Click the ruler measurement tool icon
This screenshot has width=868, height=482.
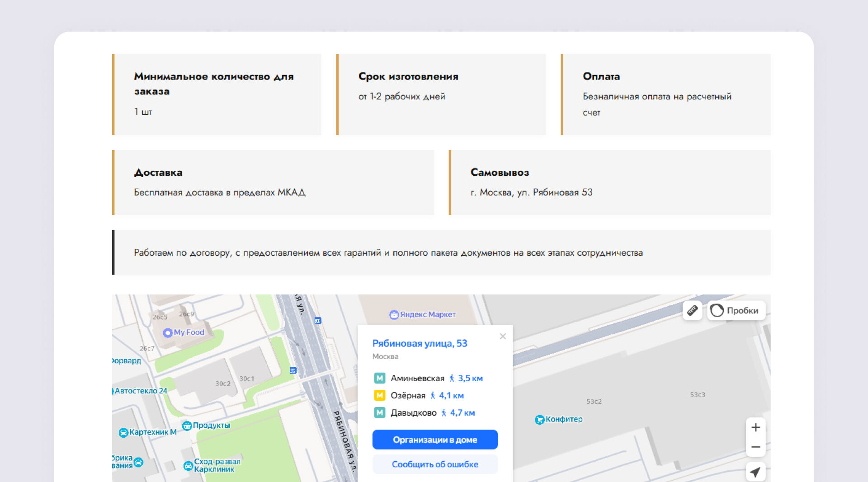click(x=692, y=310)
